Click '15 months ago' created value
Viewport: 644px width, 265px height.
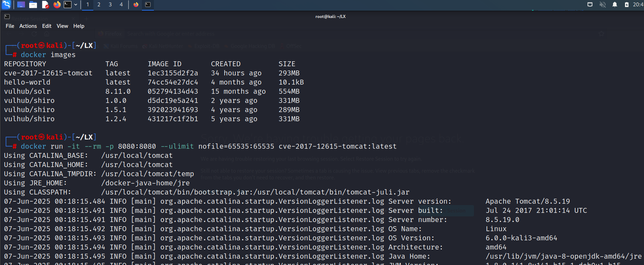pos(238,91)
